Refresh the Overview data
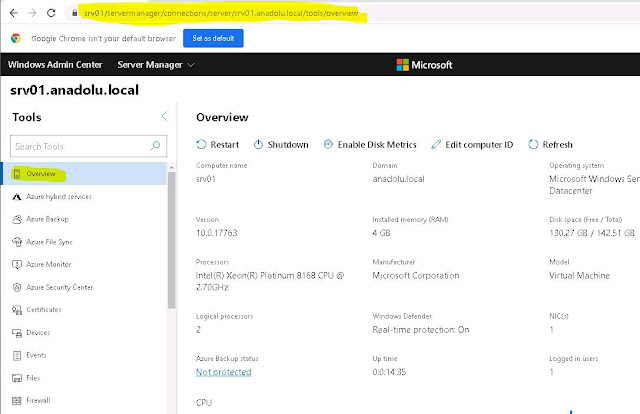 point(551,145)
